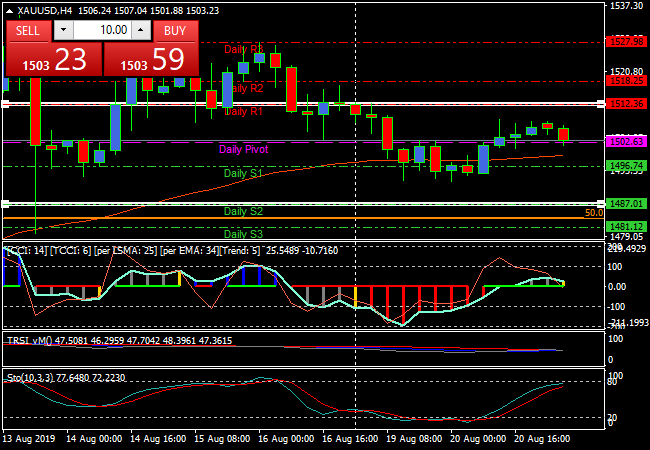Click the white 1512.36 line price tag

pos(626,104)
